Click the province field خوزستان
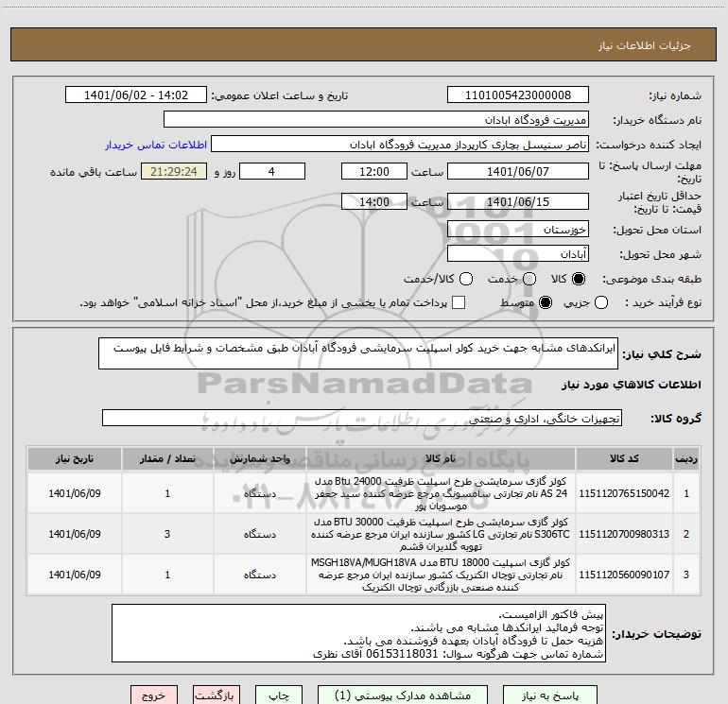 click(x=518, y=229)
